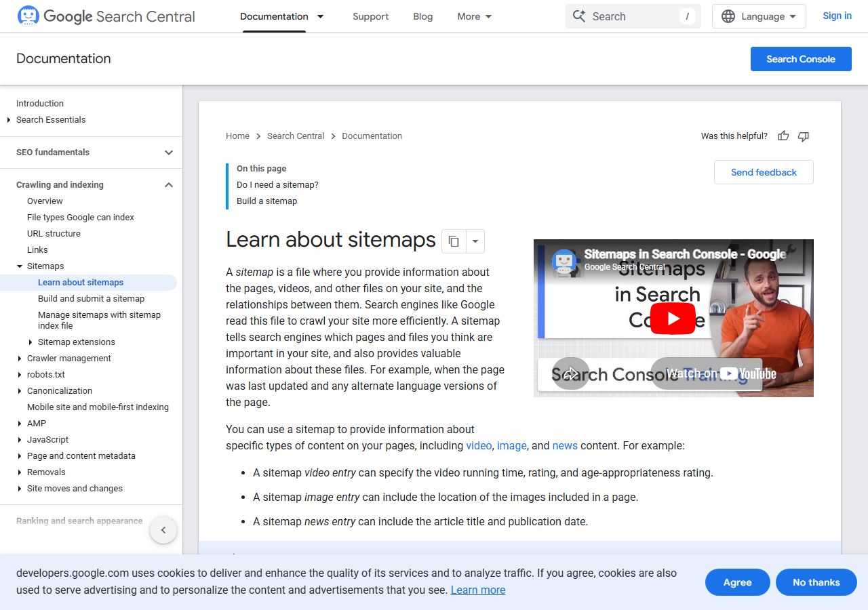Expand Sitemap extensions in the sidebar

coord(31,342)
